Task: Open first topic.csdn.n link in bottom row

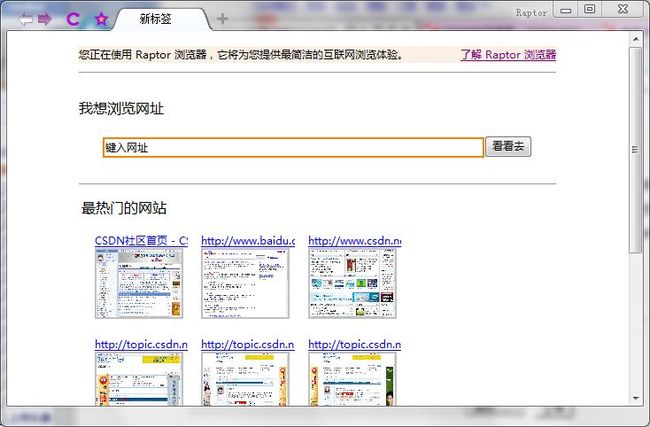Action: coord(141,345)
